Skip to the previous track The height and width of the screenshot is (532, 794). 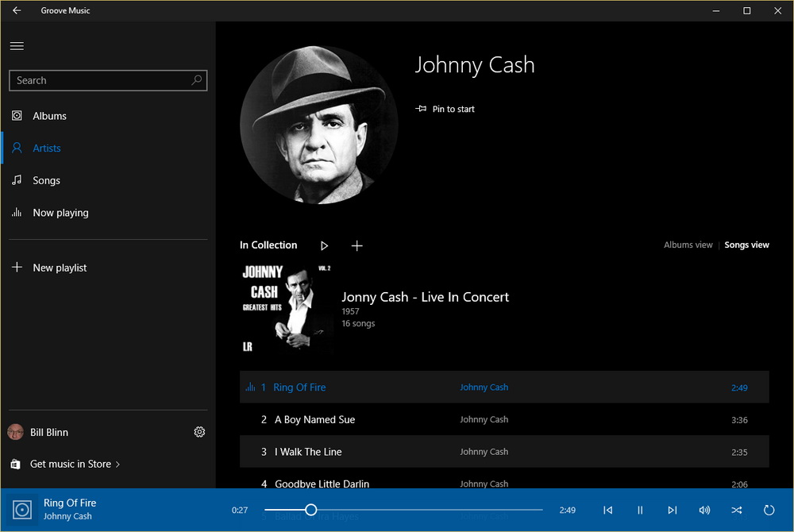tap(607, 510)
